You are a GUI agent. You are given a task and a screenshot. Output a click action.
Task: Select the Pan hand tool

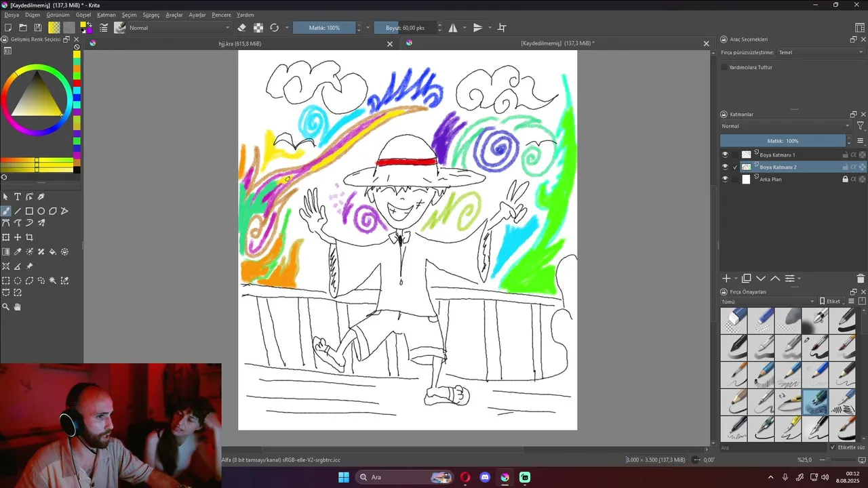click(18, 307)
